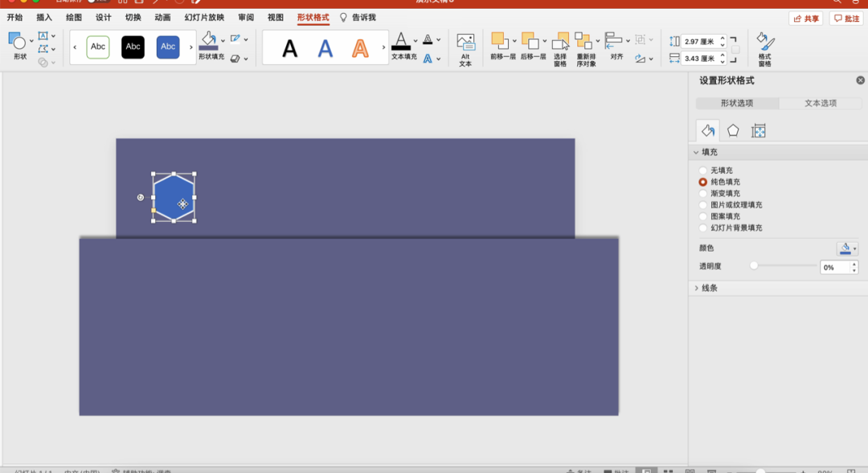Apply the blue filled Abc shape style
This screenshot has width=868, height=473.
click(168, 47)
